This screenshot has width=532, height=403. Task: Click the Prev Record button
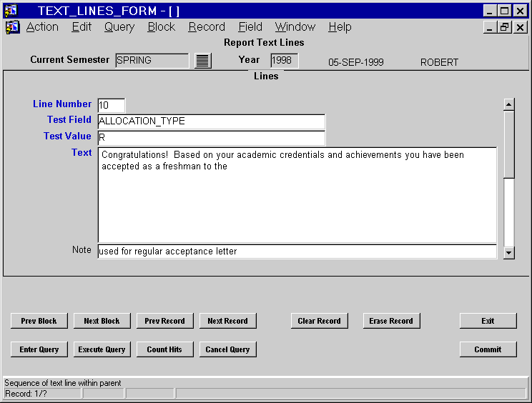(165, 321)
